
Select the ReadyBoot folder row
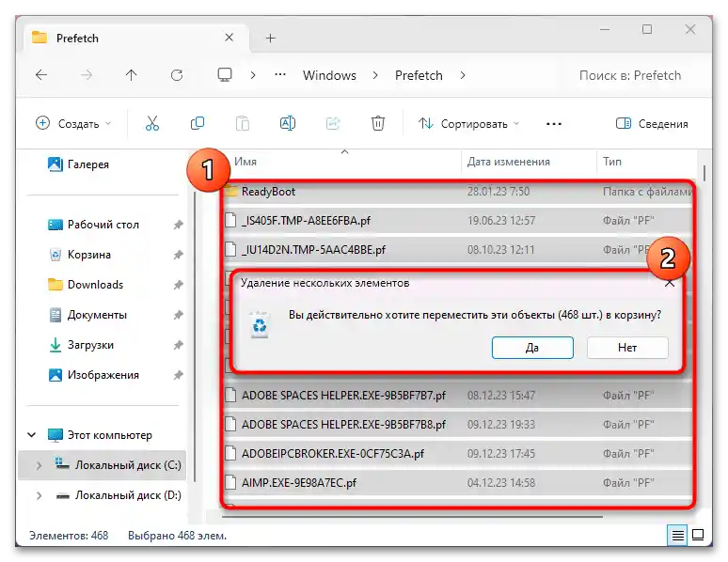(459, 191)
